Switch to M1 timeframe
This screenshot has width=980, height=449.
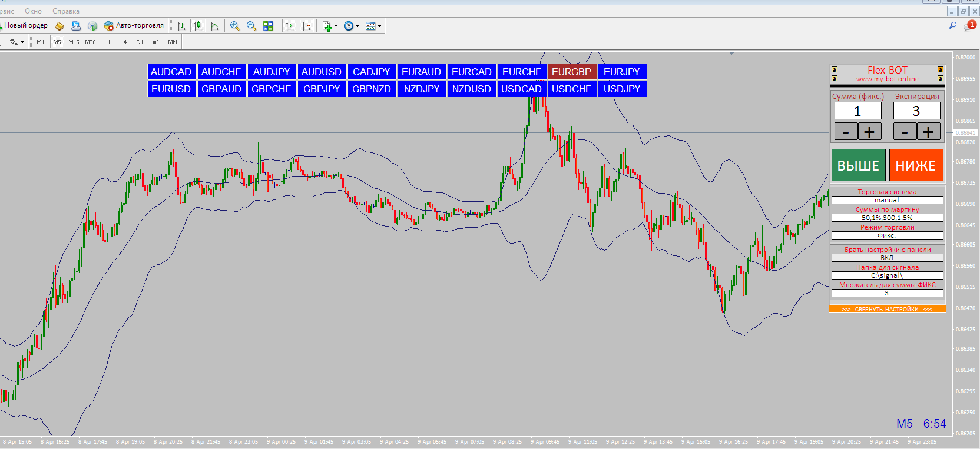(x=41, y=42)
